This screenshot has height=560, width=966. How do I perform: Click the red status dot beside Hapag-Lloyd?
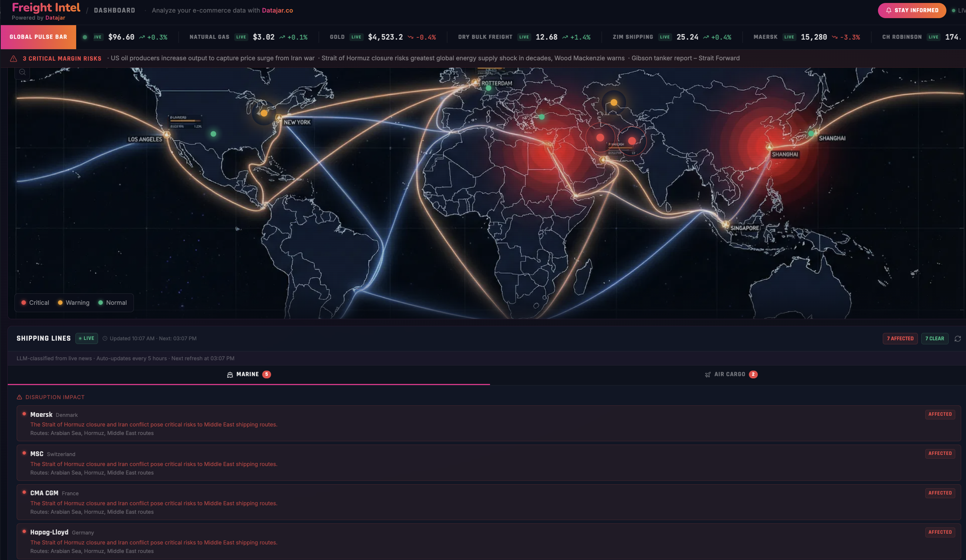tap(24, 531)
